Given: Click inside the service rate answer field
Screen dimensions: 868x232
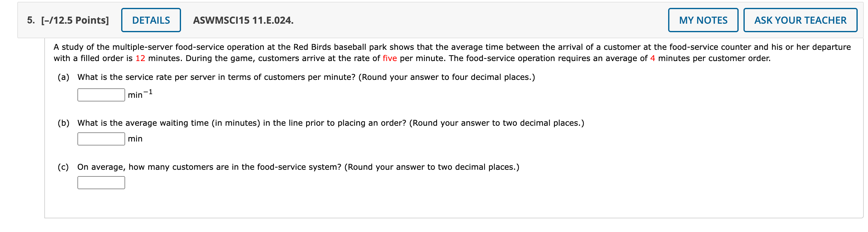Looking at the screenshot, I should pos(101,95).
